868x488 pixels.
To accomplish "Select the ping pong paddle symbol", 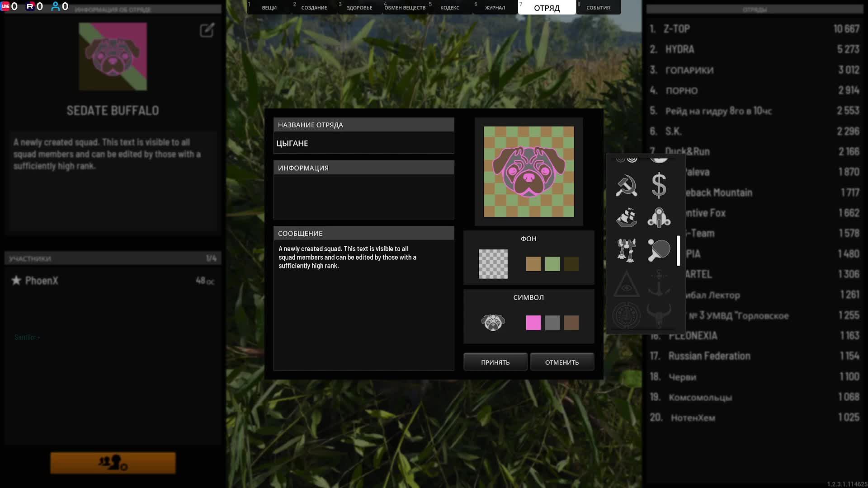I will [x=659, y=250].
